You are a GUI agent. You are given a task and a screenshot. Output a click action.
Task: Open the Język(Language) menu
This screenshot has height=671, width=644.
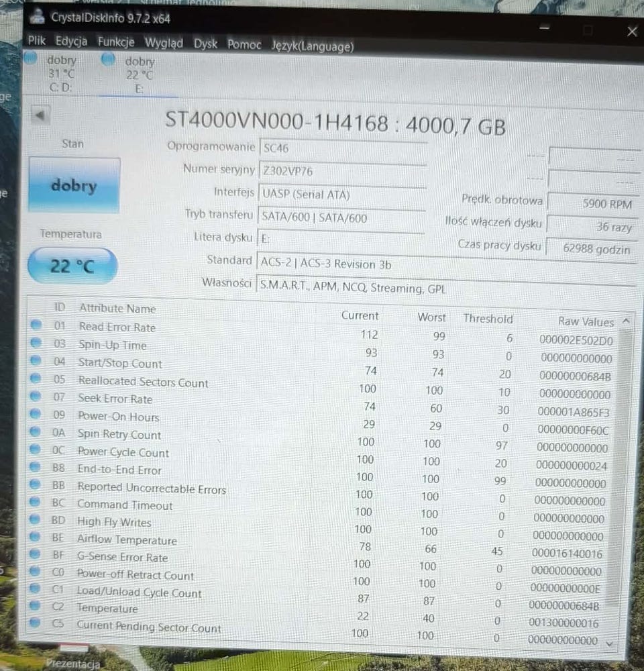(x=313, y=46)
